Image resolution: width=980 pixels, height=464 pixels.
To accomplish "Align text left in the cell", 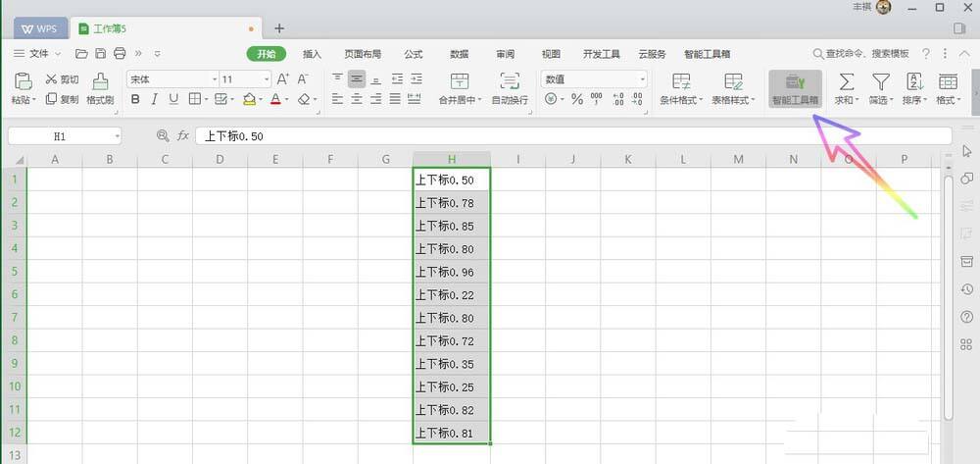I will coord(337,99).
